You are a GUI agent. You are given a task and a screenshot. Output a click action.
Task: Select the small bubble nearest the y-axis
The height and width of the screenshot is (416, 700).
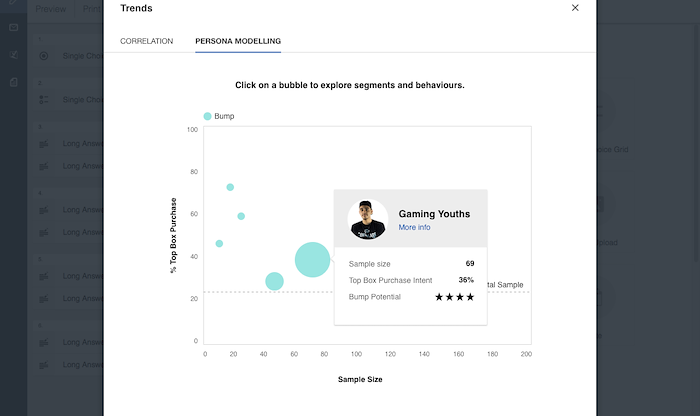(x=219, y=243)
